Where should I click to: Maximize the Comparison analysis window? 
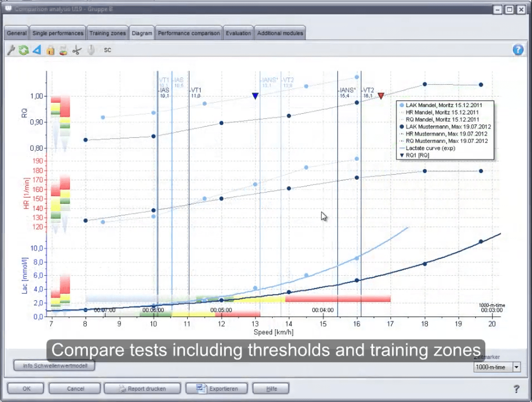pos(509,9)
